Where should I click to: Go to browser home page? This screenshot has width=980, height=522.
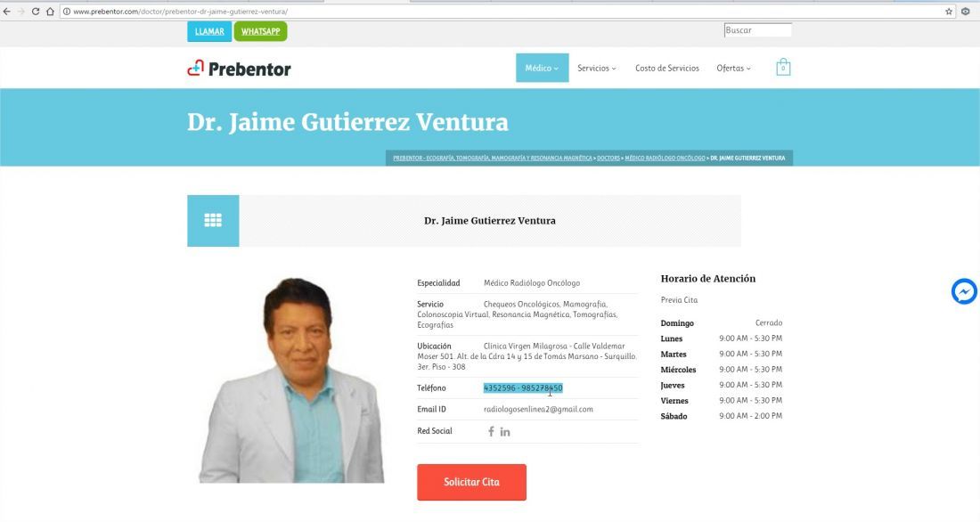[x=50, y=12]
